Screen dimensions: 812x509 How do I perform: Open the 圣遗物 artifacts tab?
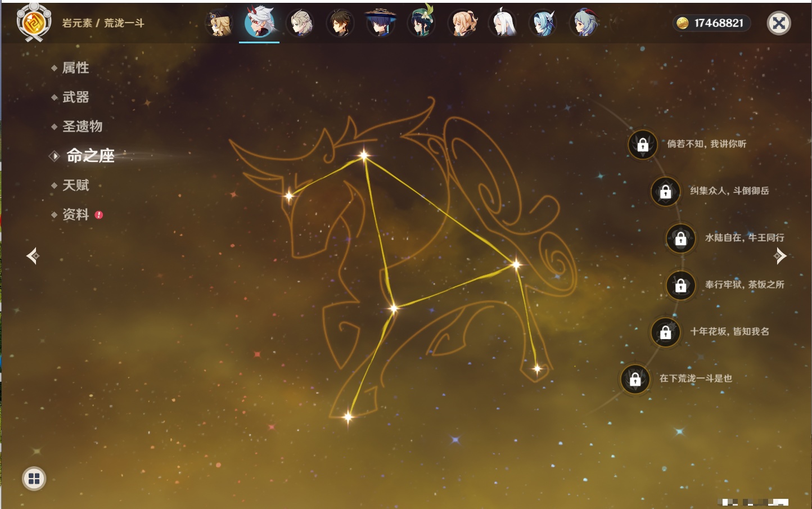tap(82, 127)
